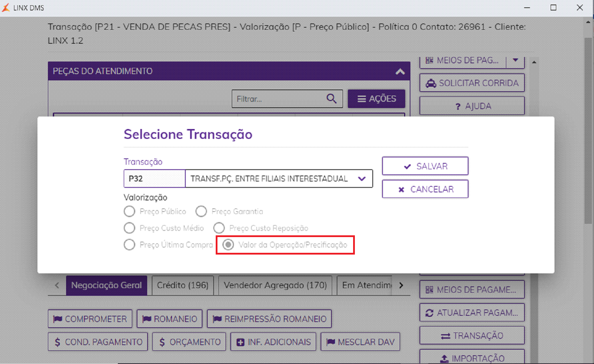Confirm with the Salvar button
This screenshot has height=364, width=594.
425,166
